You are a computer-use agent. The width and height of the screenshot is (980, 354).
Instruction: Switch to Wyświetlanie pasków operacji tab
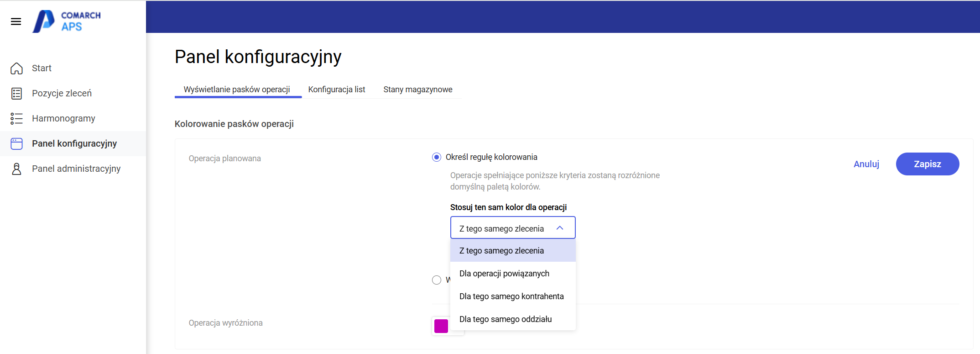(x=237, y=90)
